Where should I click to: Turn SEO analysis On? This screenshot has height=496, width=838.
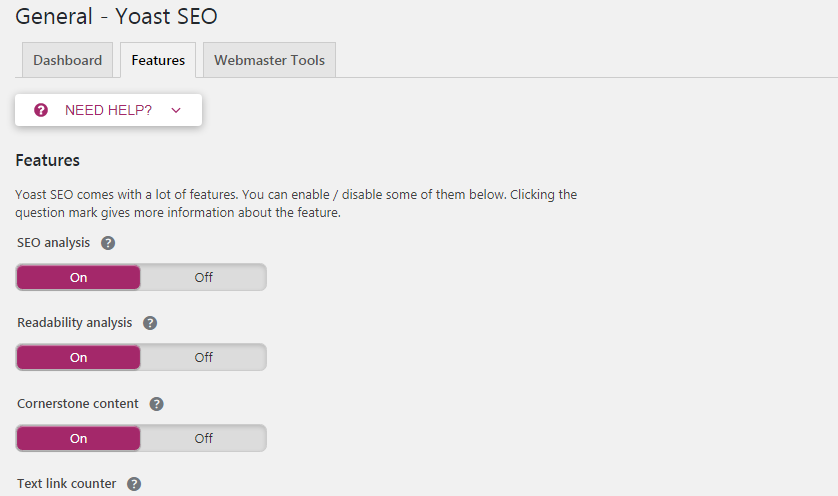tap(79, 277)
